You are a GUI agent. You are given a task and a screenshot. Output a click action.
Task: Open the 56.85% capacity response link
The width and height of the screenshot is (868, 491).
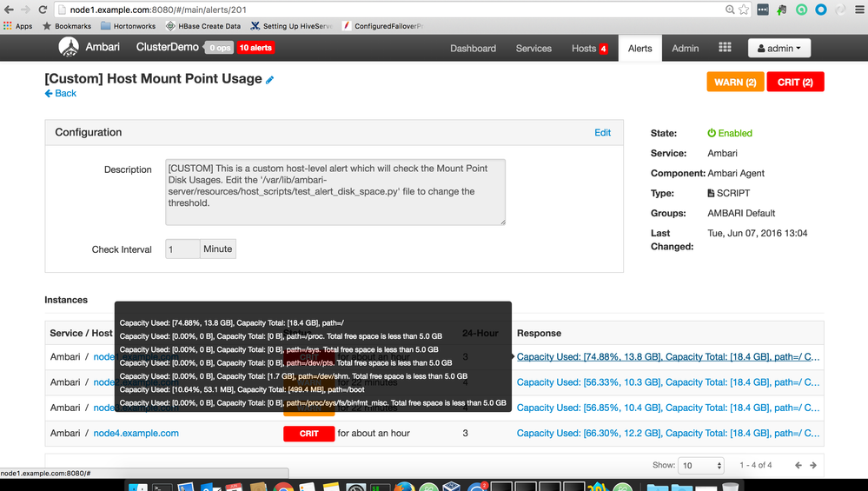pos(668,408)
